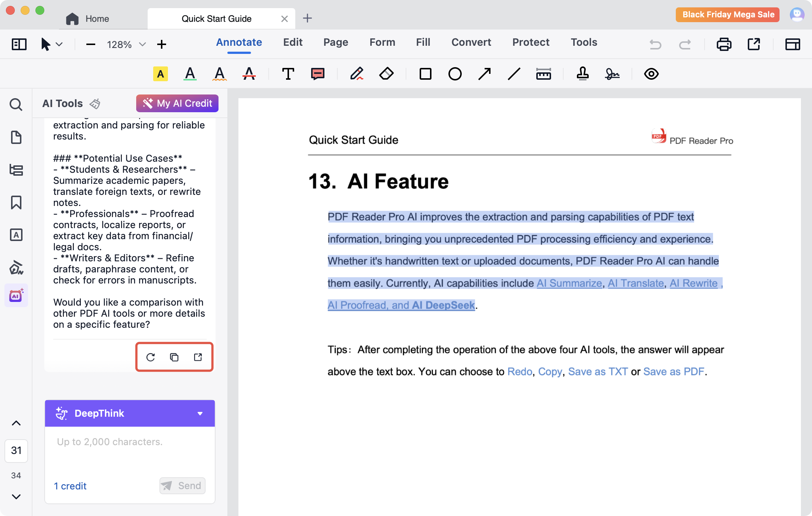Expand the DeepThink mode dropdown
Viewport: 812px width, 516px height.
point(200,413)
